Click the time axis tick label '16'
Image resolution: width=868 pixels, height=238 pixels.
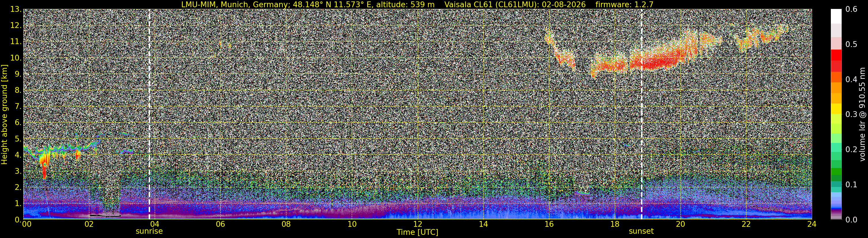tap(549, 224)
